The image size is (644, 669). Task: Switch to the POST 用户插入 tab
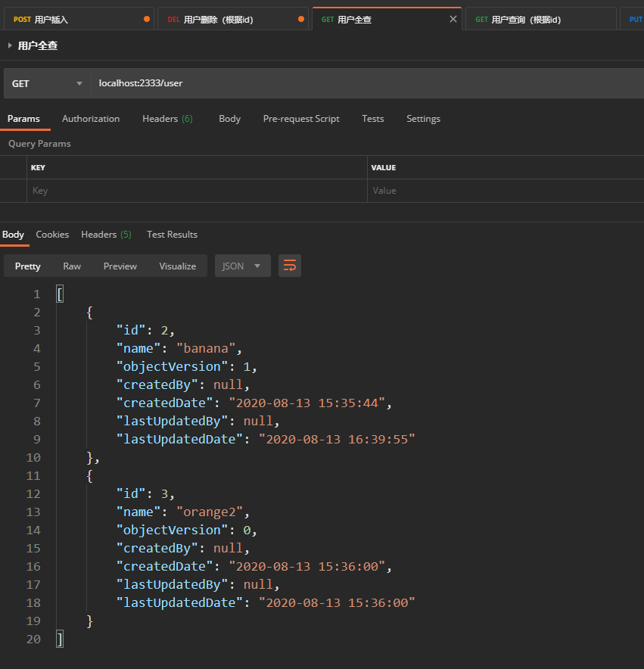[x=76, y=20]
